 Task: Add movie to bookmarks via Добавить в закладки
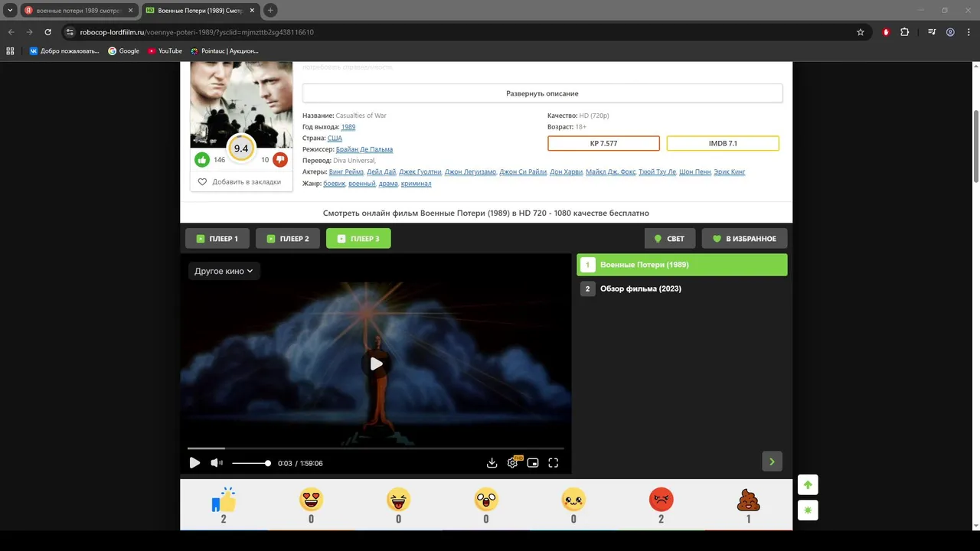pos(240,182)
